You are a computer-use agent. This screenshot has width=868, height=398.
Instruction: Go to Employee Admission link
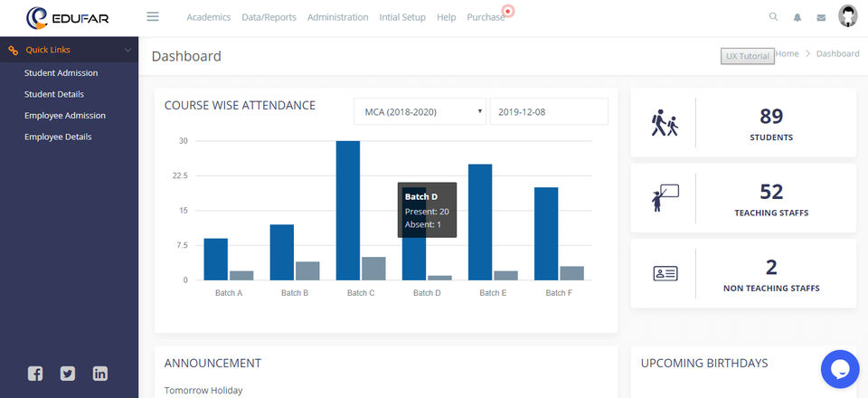point(65,116)
